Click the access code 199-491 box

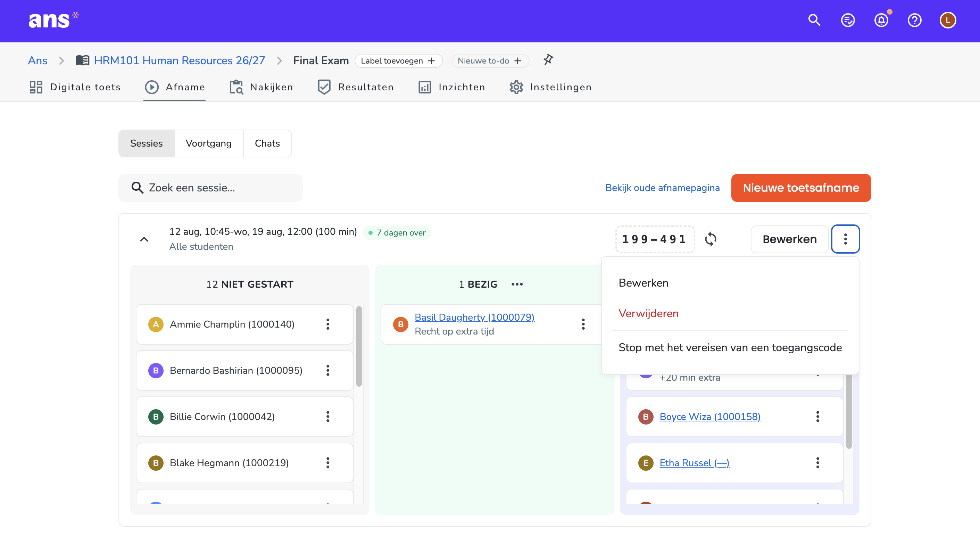click(x=655, y=239)
